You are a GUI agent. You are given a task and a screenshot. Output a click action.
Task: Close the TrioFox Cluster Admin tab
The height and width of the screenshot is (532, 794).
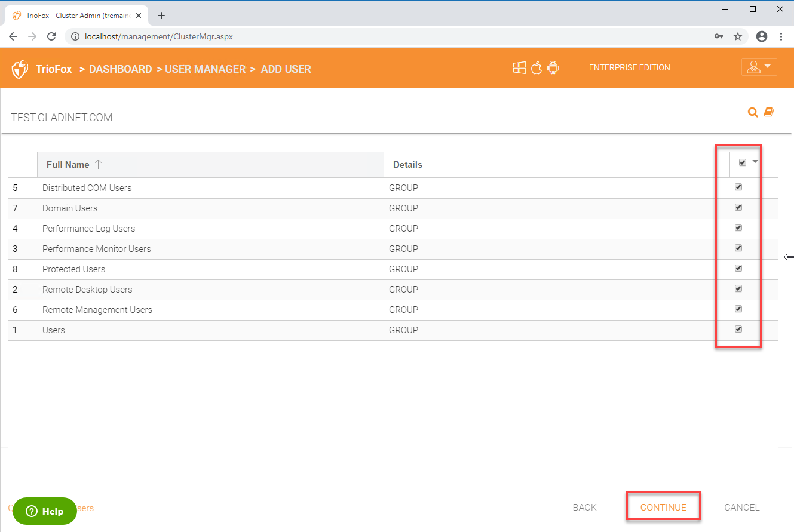139,16
